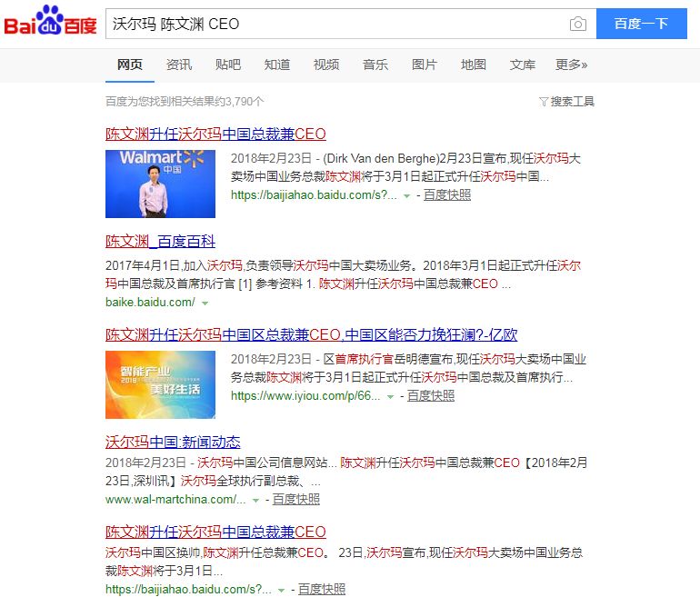Expand dropdown arrow beside wal-martchina.com URL
Image resolution: width=700 pixels, height=597 pixels.
[x=255, y=500]
